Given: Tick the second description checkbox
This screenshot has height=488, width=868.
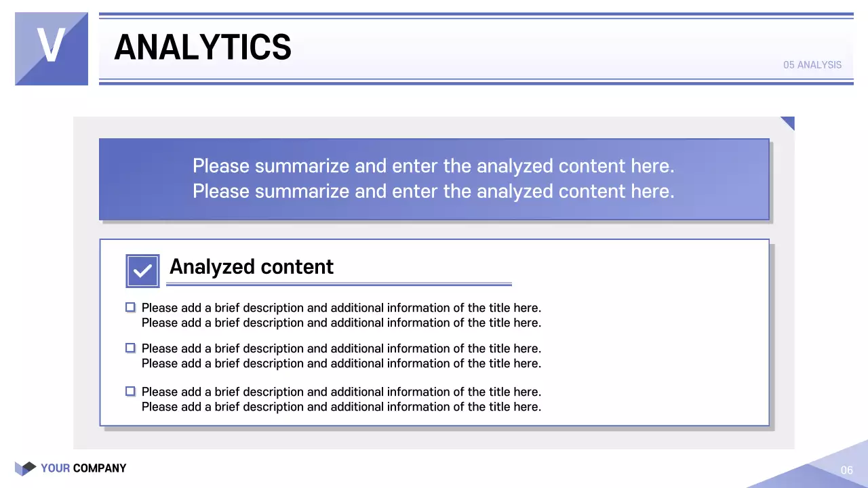Looking at the screenshot, I should point(130,348).
